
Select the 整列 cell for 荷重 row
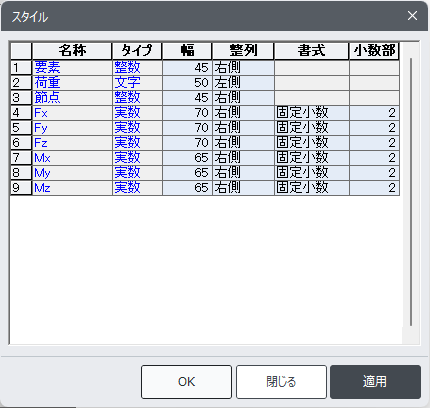tap(243, 83)
